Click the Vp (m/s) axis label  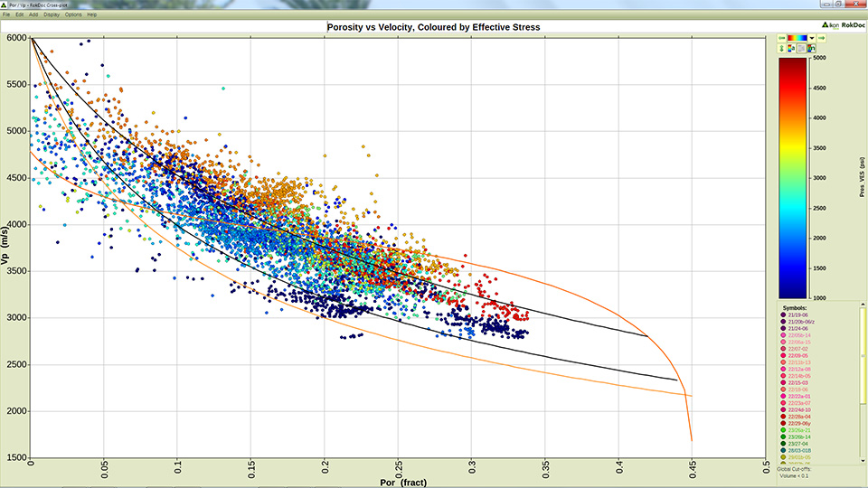tap(5, 244)
